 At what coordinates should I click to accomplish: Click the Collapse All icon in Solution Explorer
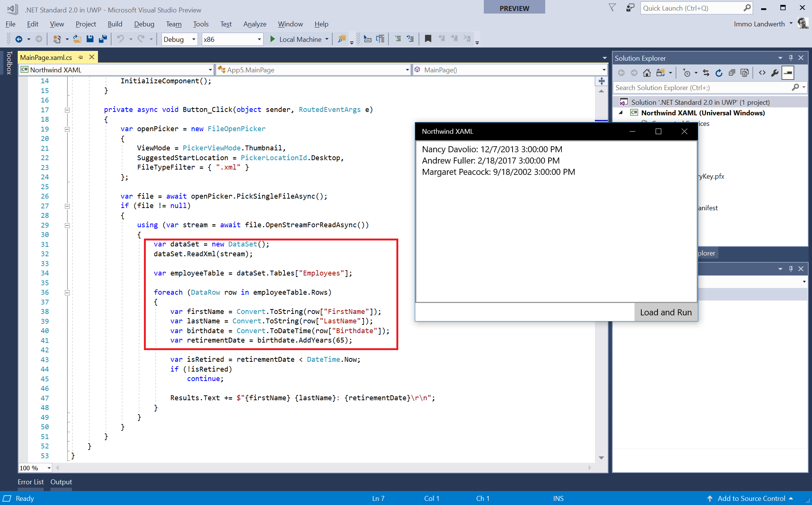[732, 73]
